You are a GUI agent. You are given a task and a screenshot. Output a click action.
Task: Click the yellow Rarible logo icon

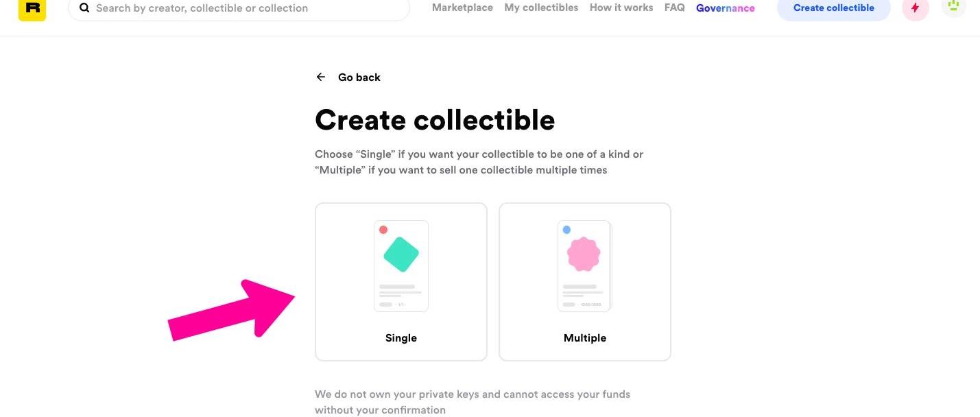click(32, 9)
